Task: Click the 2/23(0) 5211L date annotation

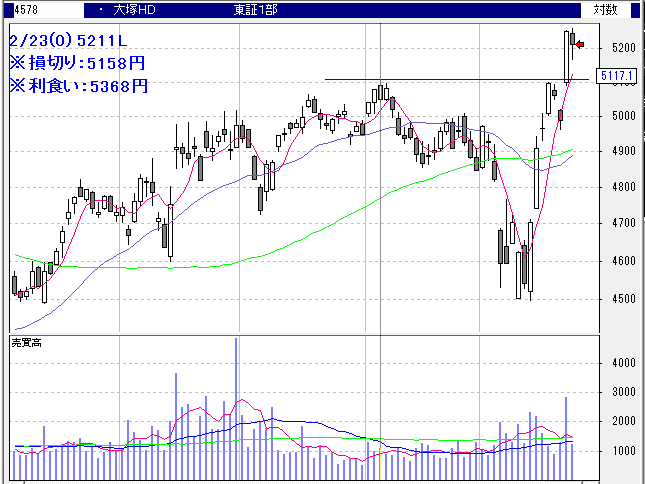Action: [x=68, y=41]
